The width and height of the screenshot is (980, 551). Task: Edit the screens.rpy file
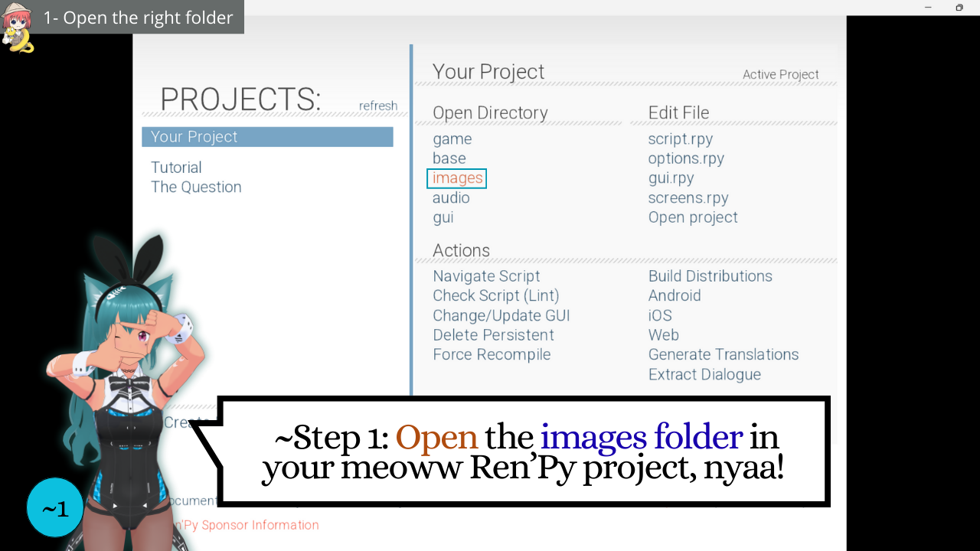(x=688, y=197)
